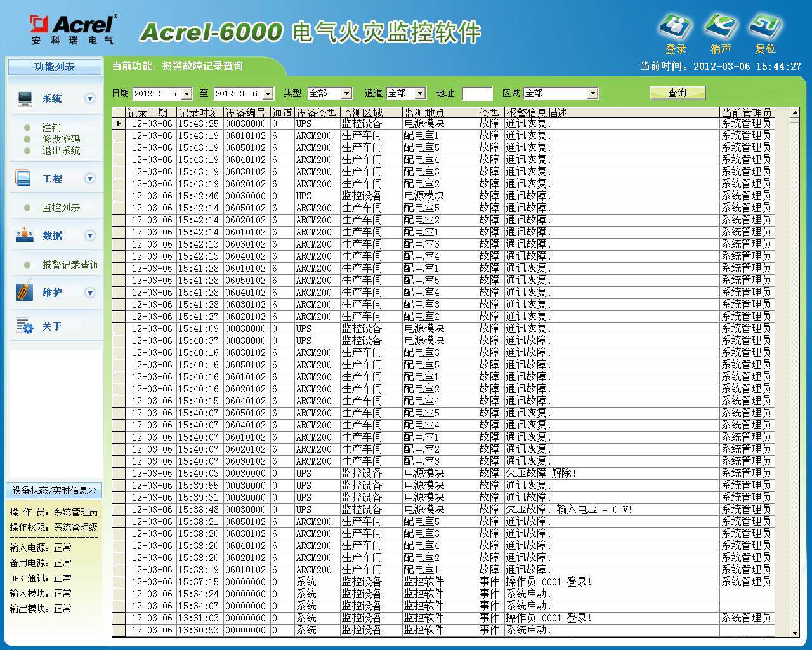Select the time cell 15:37:15
This screenshot has width=812, height=650.
199,582
